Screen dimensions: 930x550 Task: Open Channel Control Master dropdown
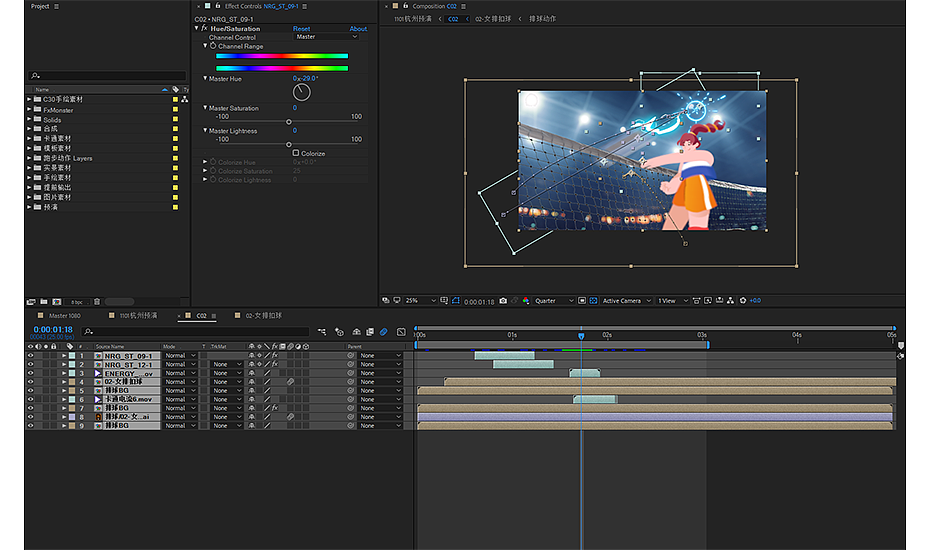(x=327, y=37)
